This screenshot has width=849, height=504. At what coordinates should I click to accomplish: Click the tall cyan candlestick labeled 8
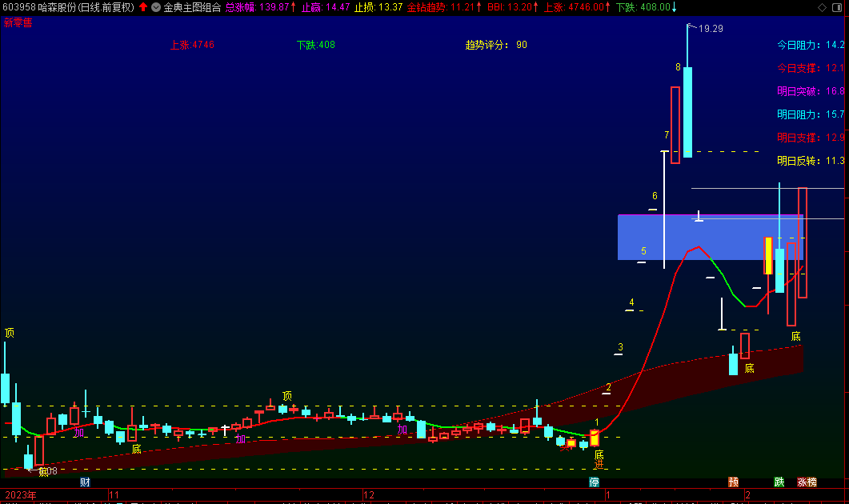687,112
